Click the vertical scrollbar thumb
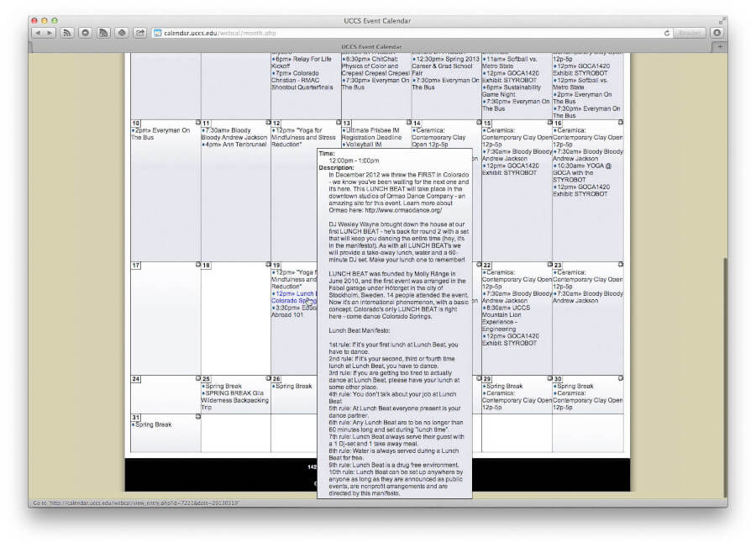756x548 pixels. pos(726,377)
